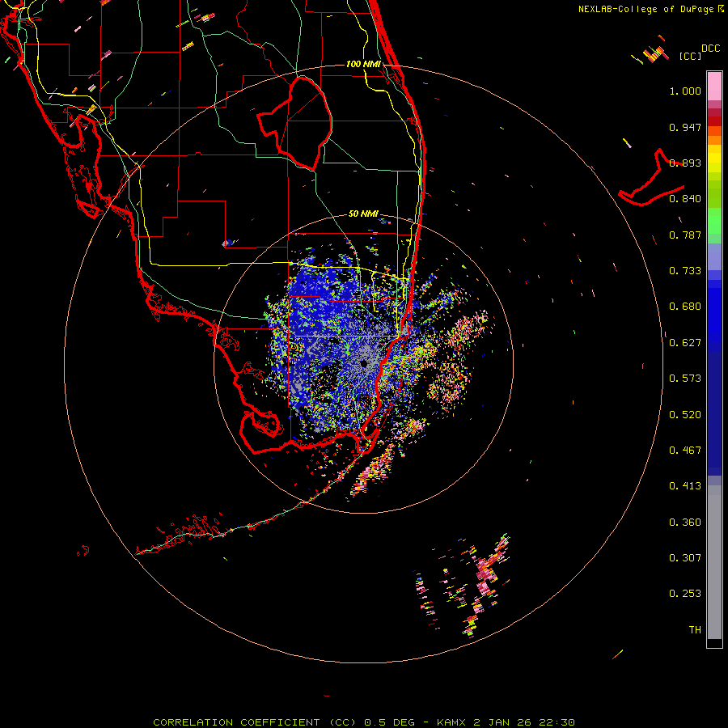Pick the pink band at the color bar top

click(x=714, y=87)
